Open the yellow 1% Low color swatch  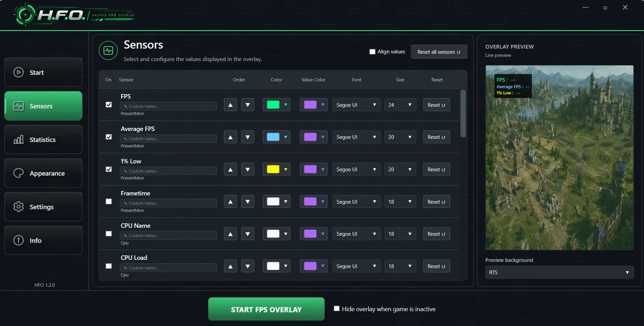coord(277,170)
